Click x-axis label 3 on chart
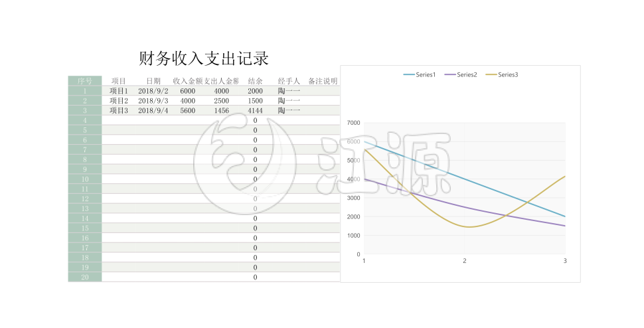Viewport: 644px width, 328px height. [x=565, y=261]
